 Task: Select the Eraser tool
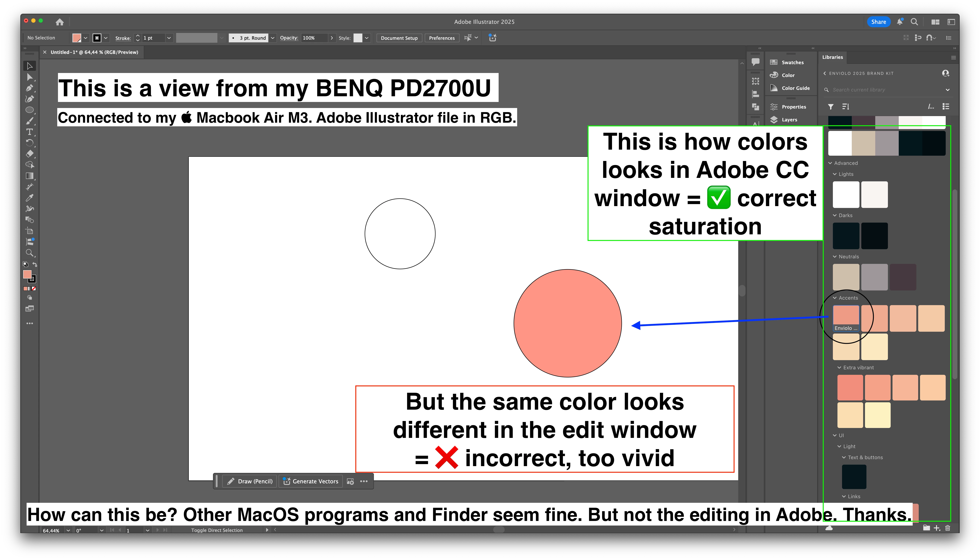coord(29,154)
